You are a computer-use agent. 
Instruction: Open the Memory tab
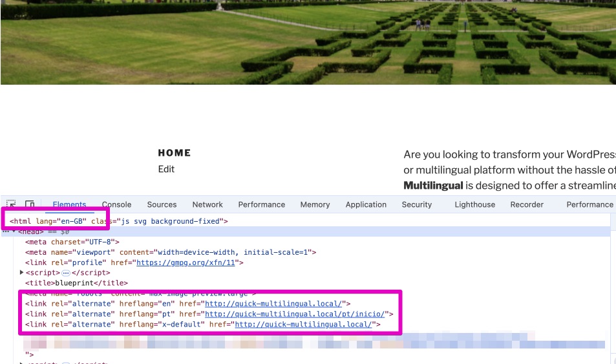(x=315, y=204)
